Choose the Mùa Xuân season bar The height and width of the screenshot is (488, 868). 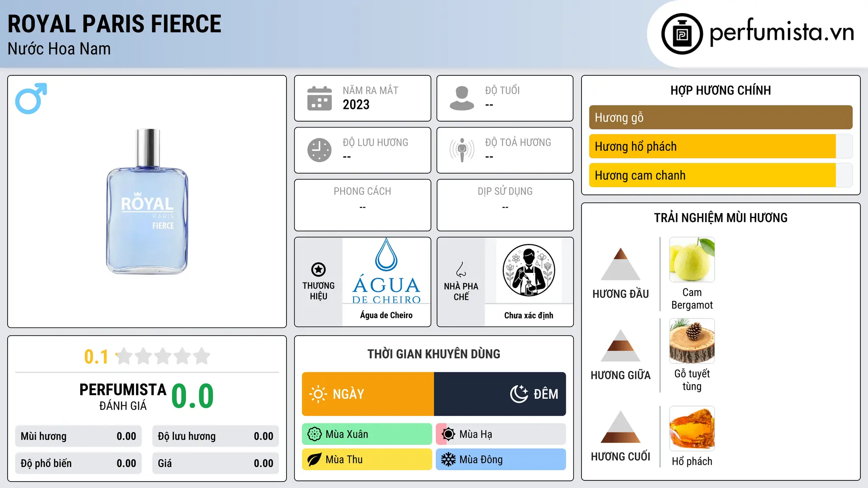pyautogui.click(x=367, y=434)
